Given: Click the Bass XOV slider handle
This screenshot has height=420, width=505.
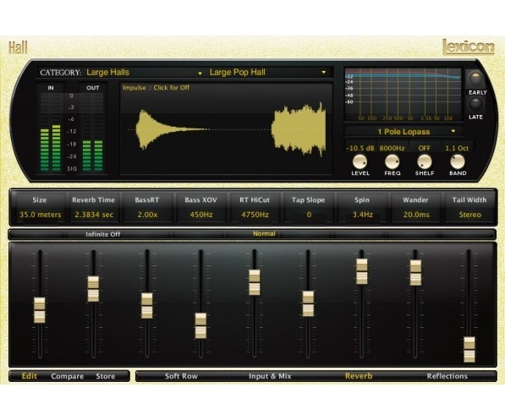Looking at the screenshot, I should pos(200,325).
